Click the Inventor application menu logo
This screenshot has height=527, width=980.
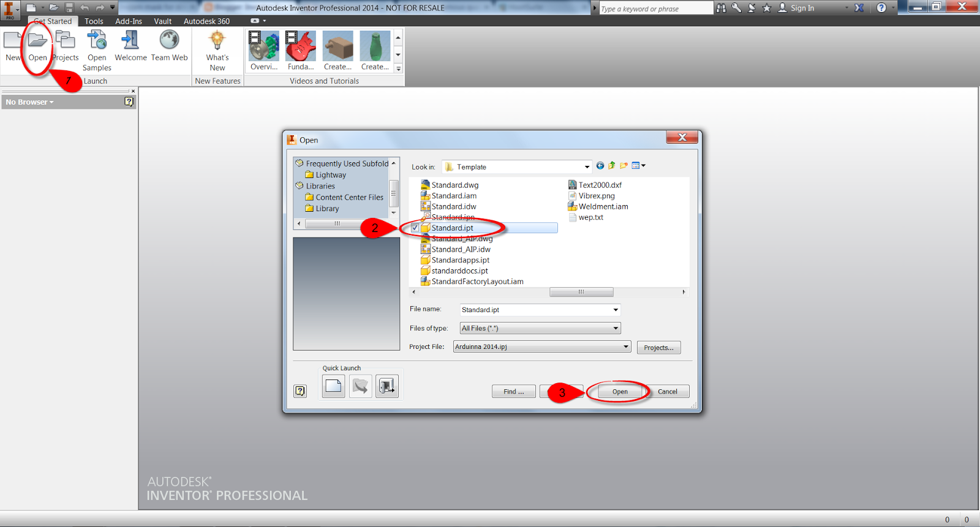tap(9, 10)
